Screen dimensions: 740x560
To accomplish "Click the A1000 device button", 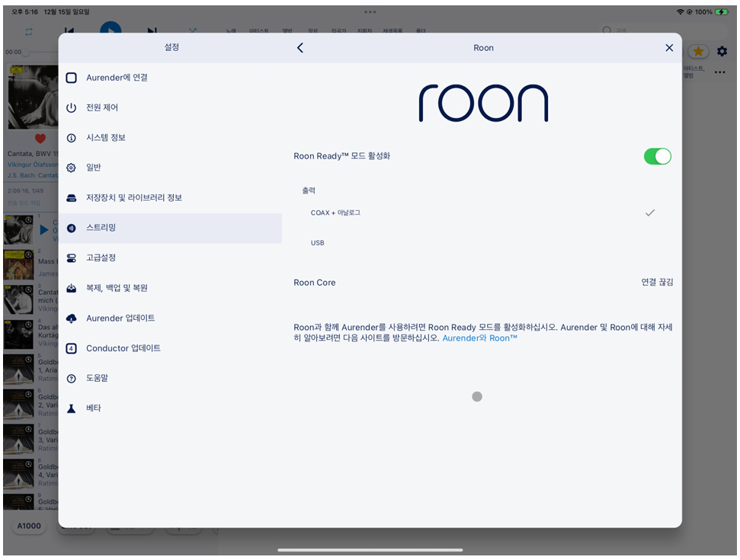I will (x=29, y=526).
